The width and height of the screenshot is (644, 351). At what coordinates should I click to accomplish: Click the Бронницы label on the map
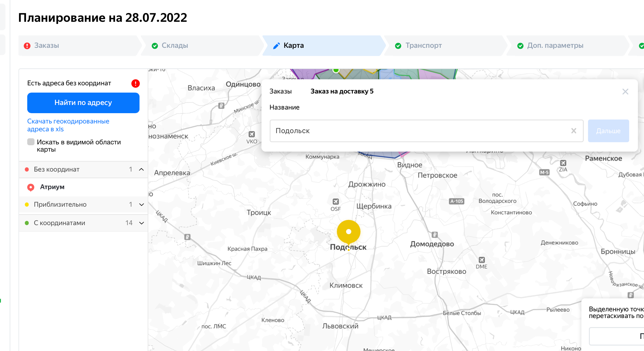tap(618, 252)
